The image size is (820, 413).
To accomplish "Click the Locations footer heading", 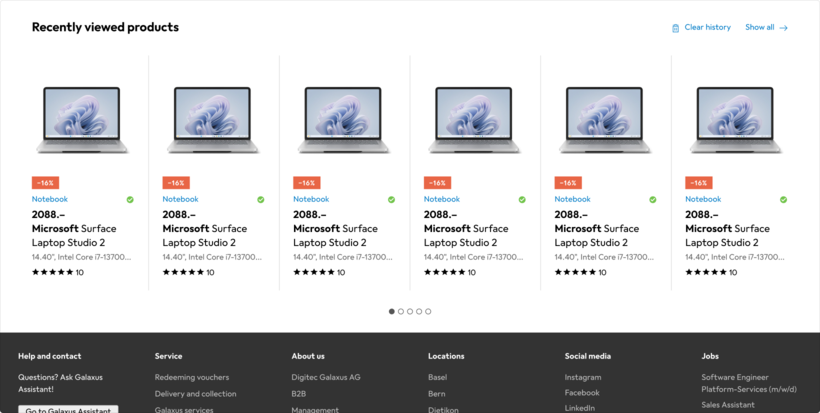I will coord(446,356).
